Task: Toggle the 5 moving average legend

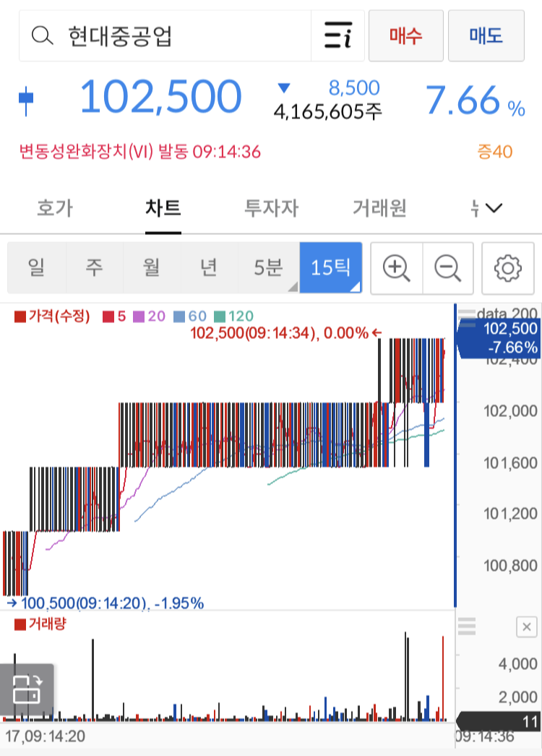Action: click(114, 317)
